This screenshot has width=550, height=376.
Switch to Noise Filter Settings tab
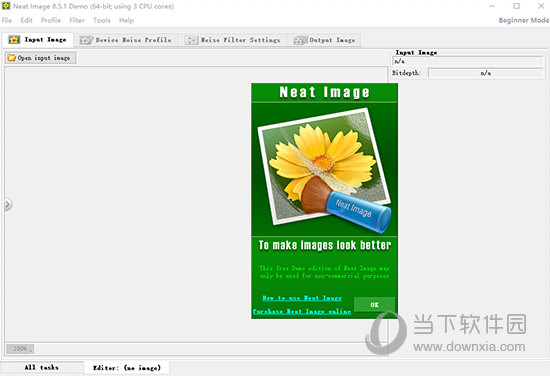tap(233, 40)
